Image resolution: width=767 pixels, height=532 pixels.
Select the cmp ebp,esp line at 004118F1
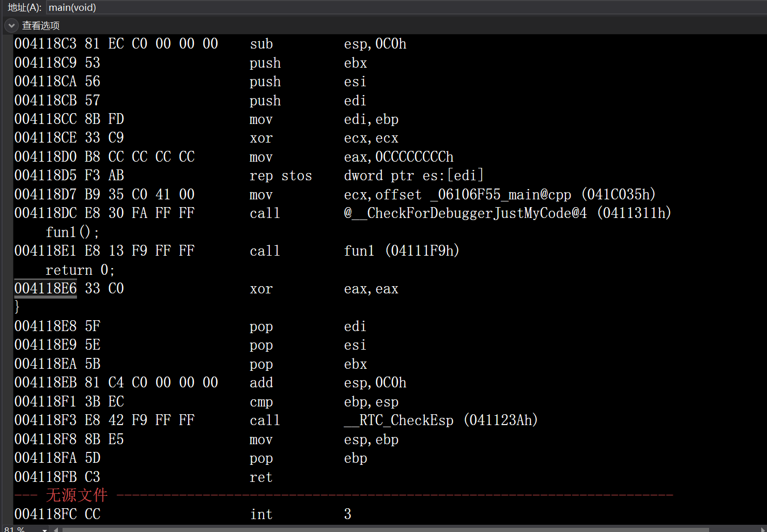coord(207,402)
